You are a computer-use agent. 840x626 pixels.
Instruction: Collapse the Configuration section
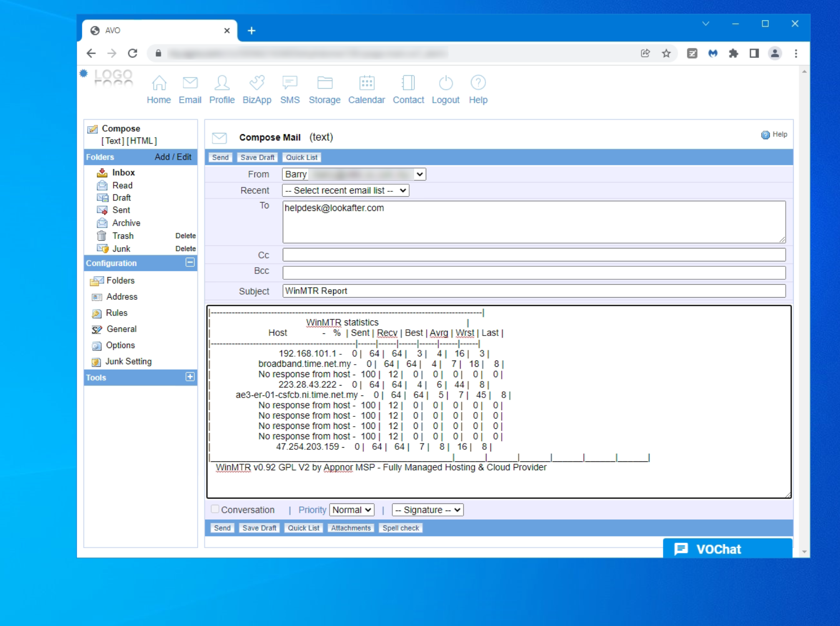[x=190, y=263]
